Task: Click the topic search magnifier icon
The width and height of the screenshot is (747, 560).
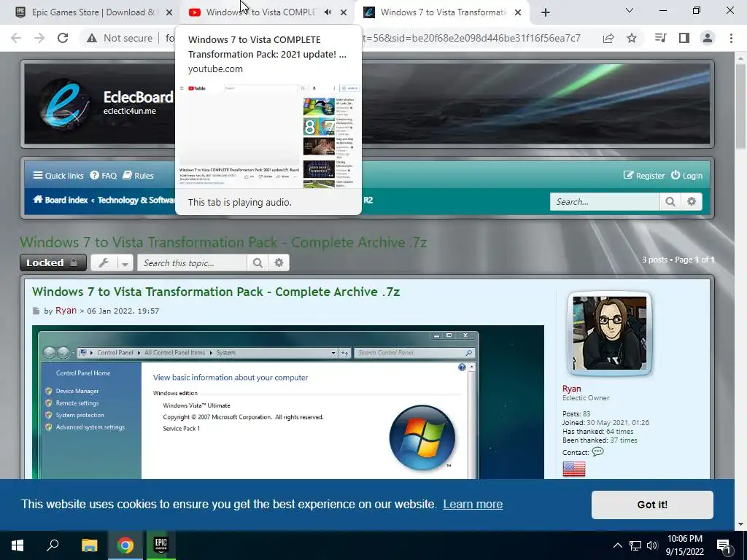Action: tap(258, 262)
